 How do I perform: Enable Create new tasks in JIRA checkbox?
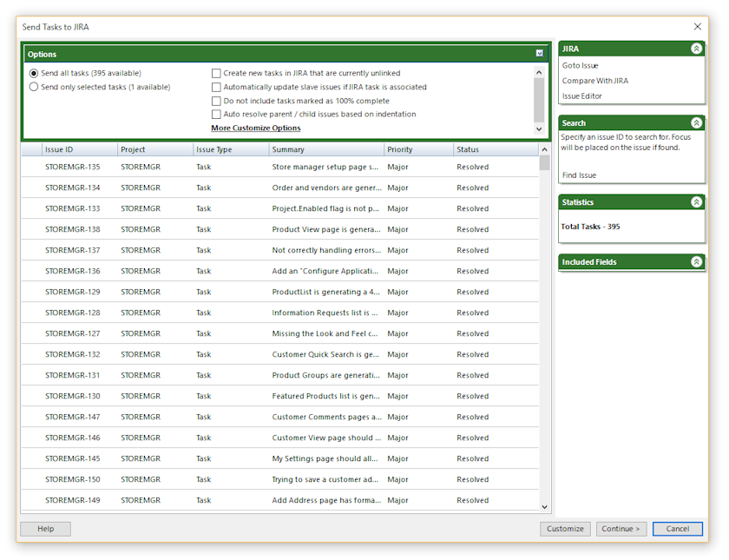click(216, 74)
